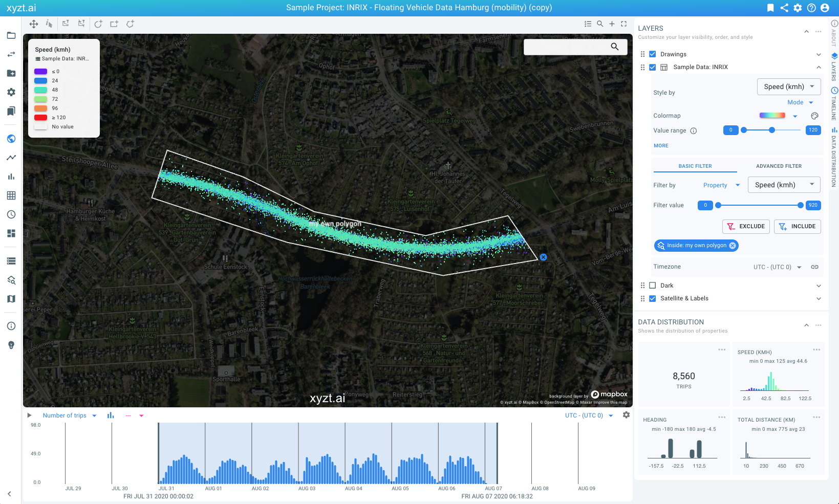Toggle Sample Data: INRIX layer visibility

pos(653,67)
